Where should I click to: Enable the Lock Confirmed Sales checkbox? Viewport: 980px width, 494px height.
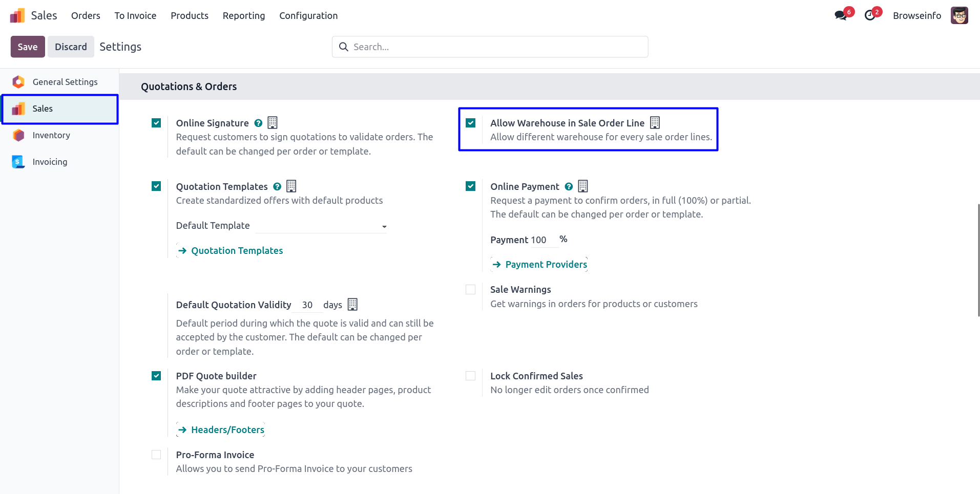pos(470,376)
